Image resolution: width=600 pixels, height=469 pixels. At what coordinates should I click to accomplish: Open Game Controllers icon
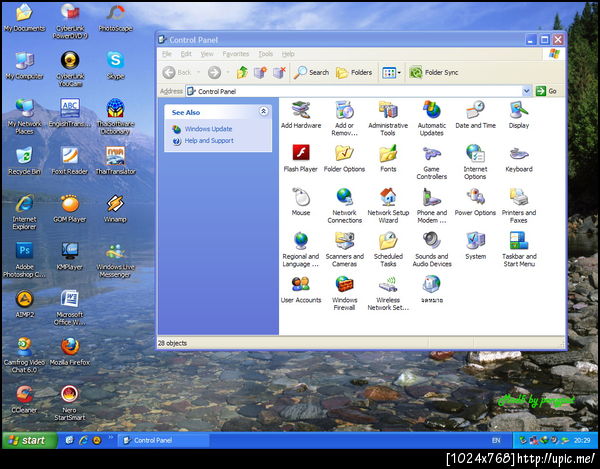[432, 162]
